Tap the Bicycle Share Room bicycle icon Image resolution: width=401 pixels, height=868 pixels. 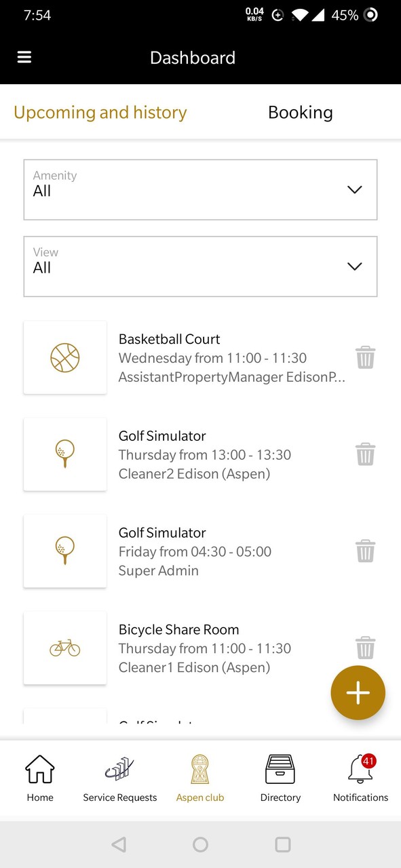(64, 648)
